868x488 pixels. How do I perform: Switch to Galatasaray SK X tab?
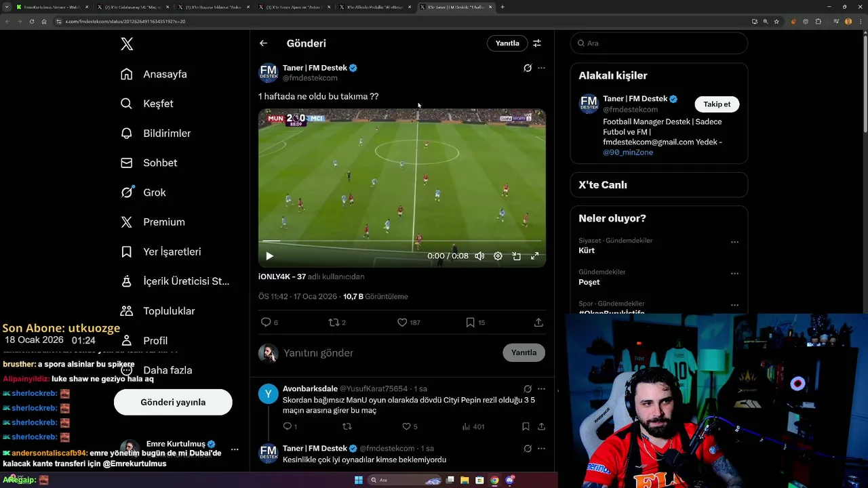pos(132,7)
